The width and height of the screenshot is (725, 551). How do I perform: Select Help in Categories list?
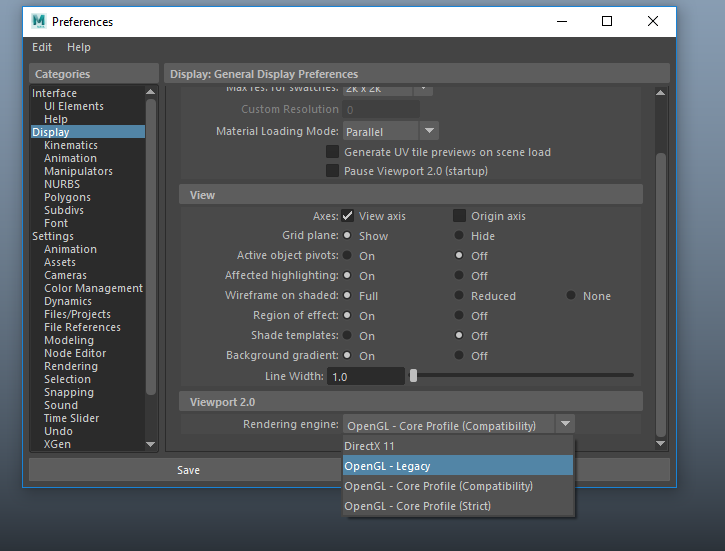56,119
